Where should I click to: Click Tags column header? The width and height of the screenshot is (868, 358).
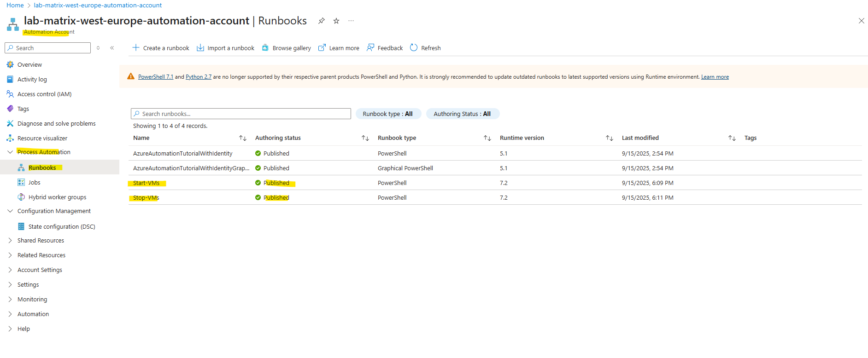click(x=751, y=138)
